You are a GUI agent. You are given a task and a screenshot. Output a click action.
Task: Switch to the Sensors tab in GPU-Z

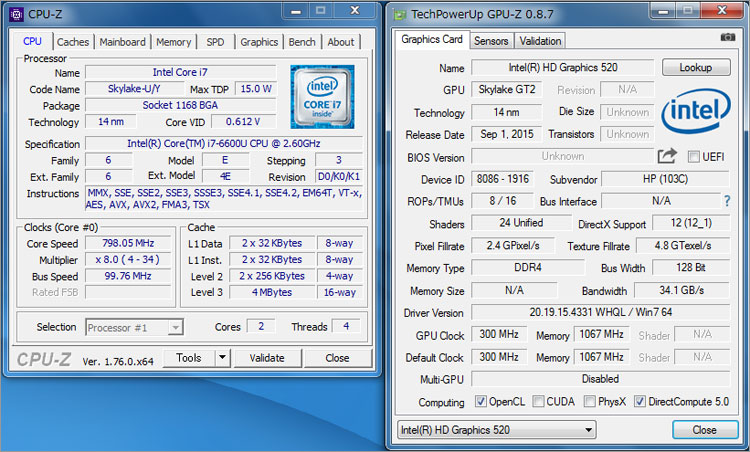coord(491,41)
